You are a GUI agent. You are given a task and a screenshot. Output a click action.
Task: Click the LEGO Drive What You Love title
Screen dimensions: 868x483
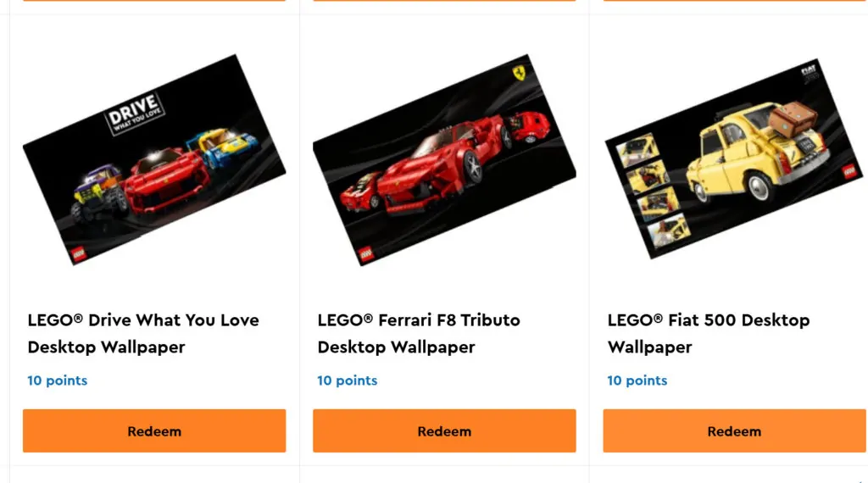pyautogui.click(x=143, y=334)
